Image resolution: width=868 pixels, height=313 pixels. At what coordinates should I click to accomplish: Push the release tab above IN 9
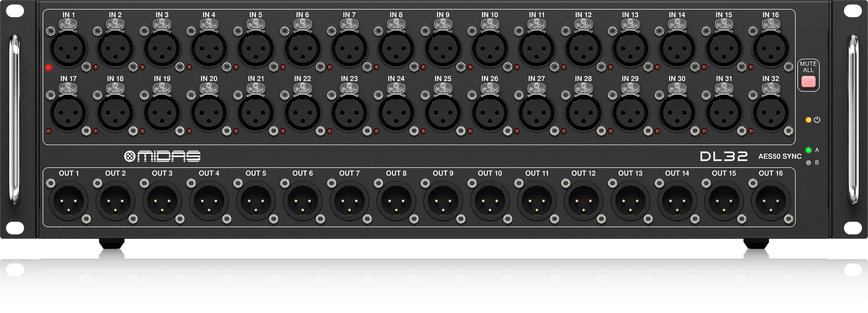pyautogui.click(x=443, y=25)
